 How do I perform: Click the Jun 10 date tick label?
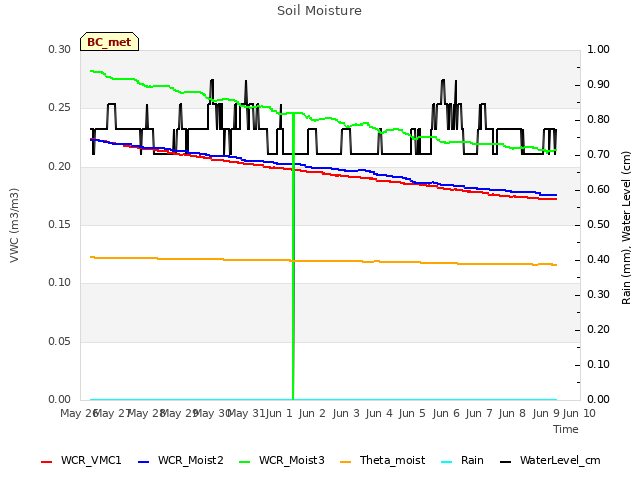[x=579, y=413]
